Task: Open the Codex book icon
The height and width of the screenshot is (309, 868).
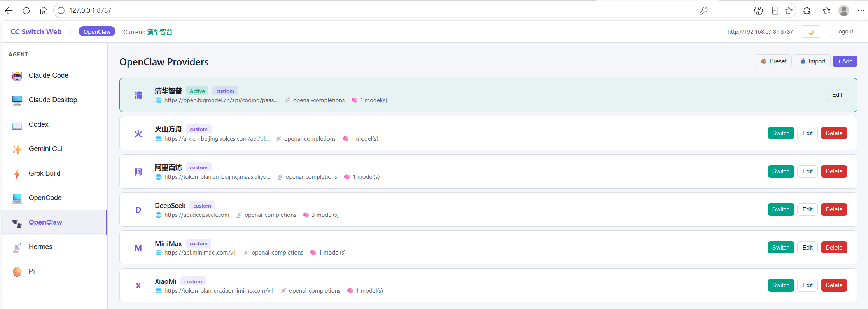Action: click(17, 125)
